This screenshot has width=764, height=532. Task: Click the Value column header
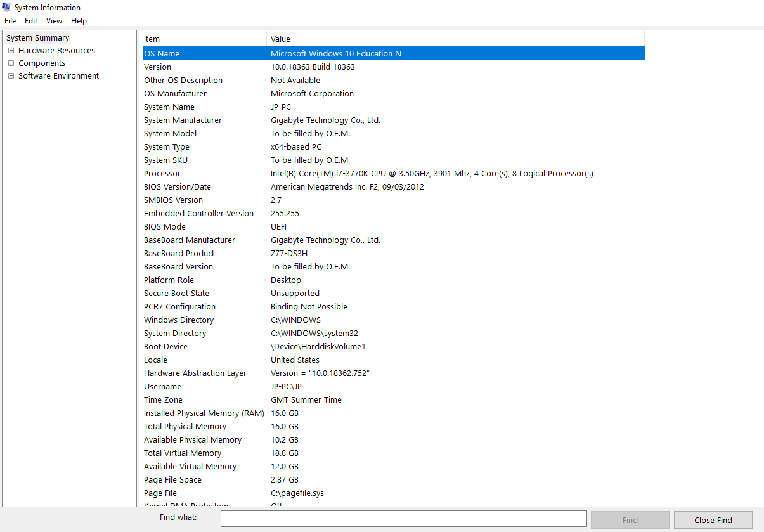tap(455, 39)
